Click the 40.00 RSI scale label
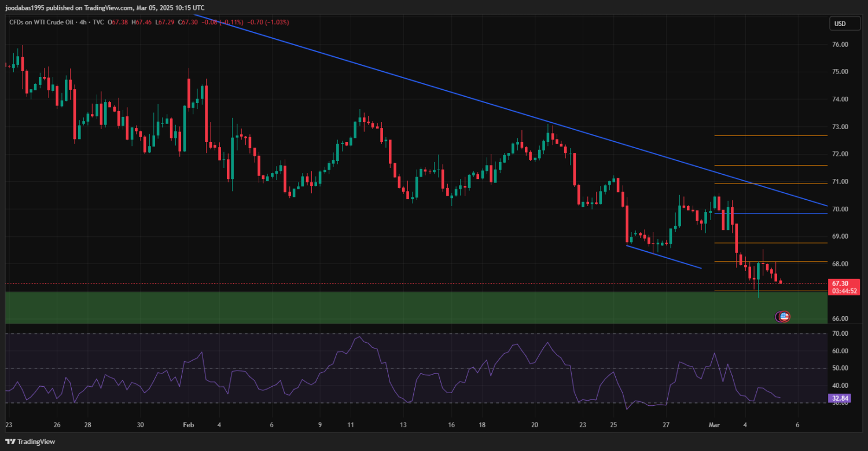The image size is (868, 451). point(840,386)
